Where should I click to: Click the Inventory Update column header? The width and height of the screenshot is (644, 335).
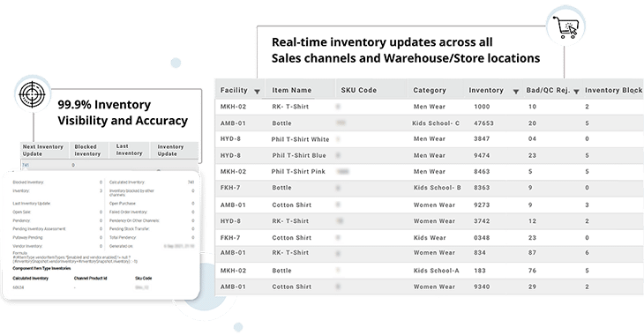coord(170,150)
